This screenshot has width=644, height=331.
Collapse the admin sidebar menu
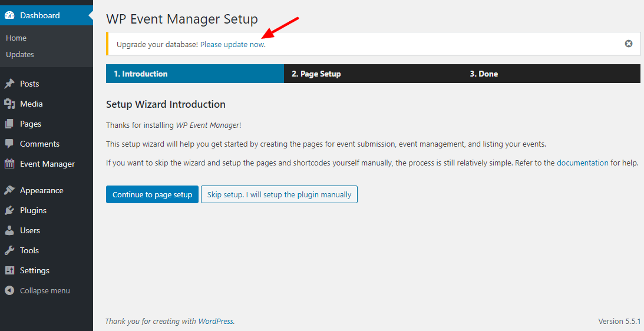pos(37,290)
